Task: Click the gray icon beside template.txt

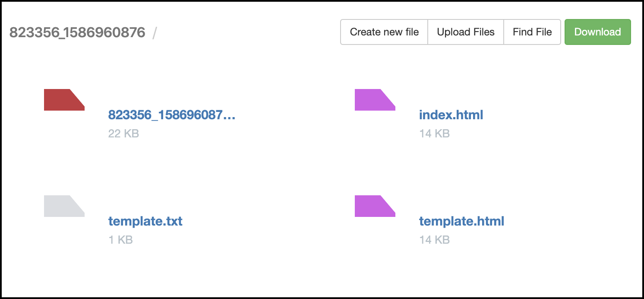Action: pyautogui.click(x=64, y=206)
